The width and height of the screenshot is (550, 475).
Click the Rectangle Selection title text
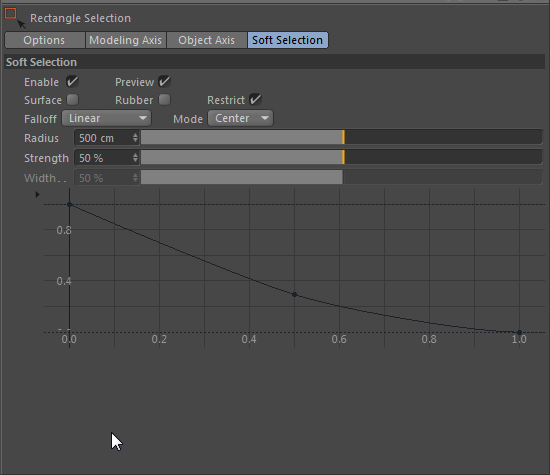point(80,18)
